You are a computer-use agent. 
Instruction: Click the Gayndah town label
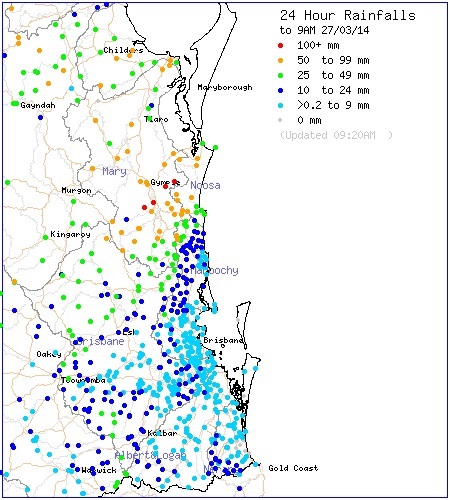click(38, 105)
